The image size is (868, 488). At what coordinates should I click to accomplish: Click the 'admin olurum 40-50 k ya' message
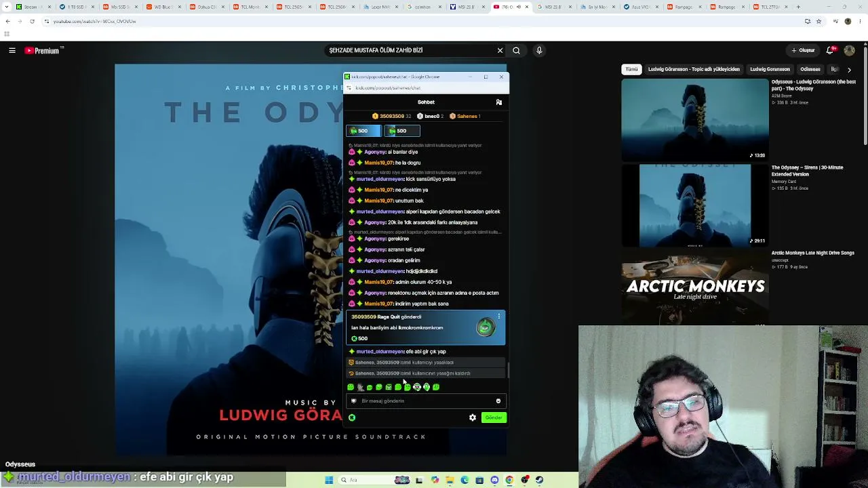[424, 282]
